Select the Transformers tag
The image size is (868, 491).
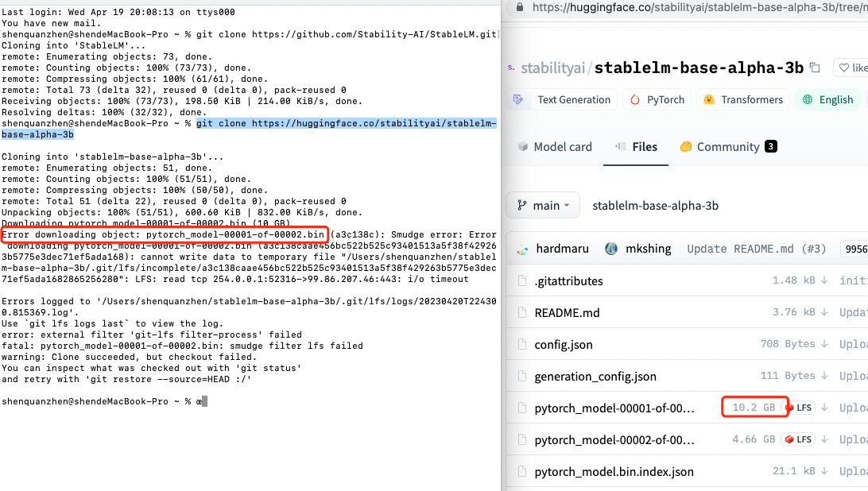[743, 99]
